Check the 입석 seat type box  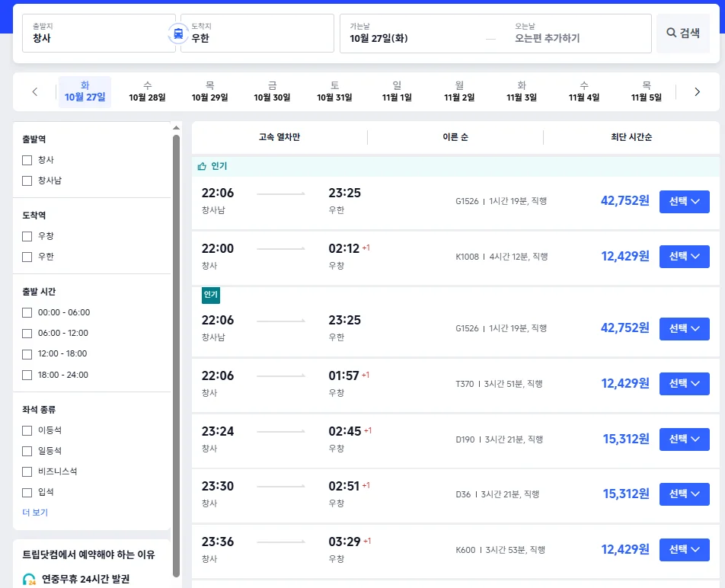[x=27, y=492]
